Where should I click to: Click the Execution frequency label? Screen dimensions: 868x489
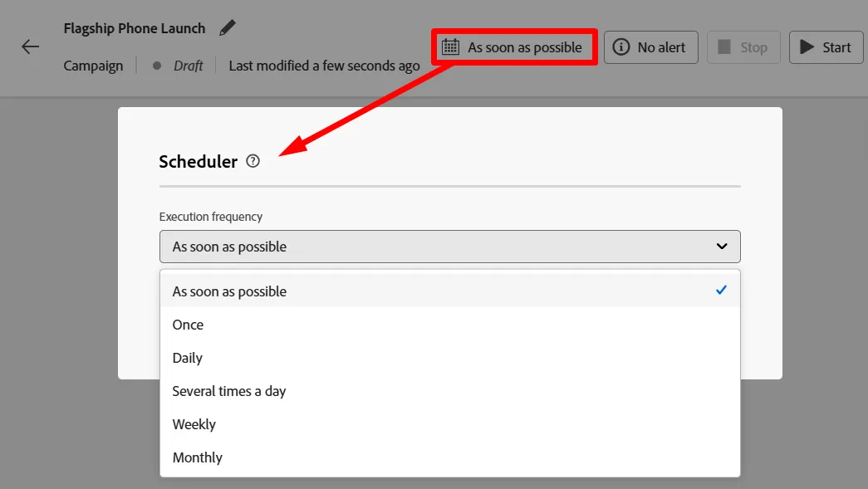coord(211,217)
